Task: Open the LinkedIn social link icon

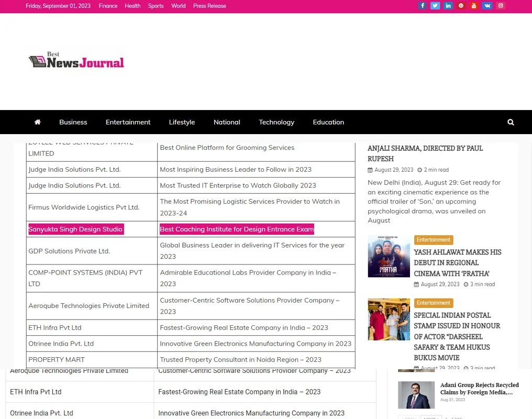Action: [448, 6]
